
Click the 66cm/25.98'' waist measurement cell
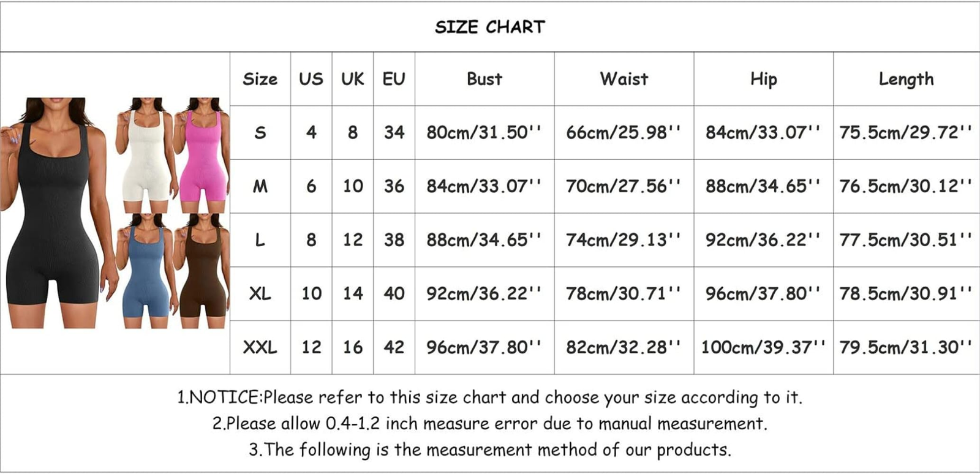tap(624, 132)
